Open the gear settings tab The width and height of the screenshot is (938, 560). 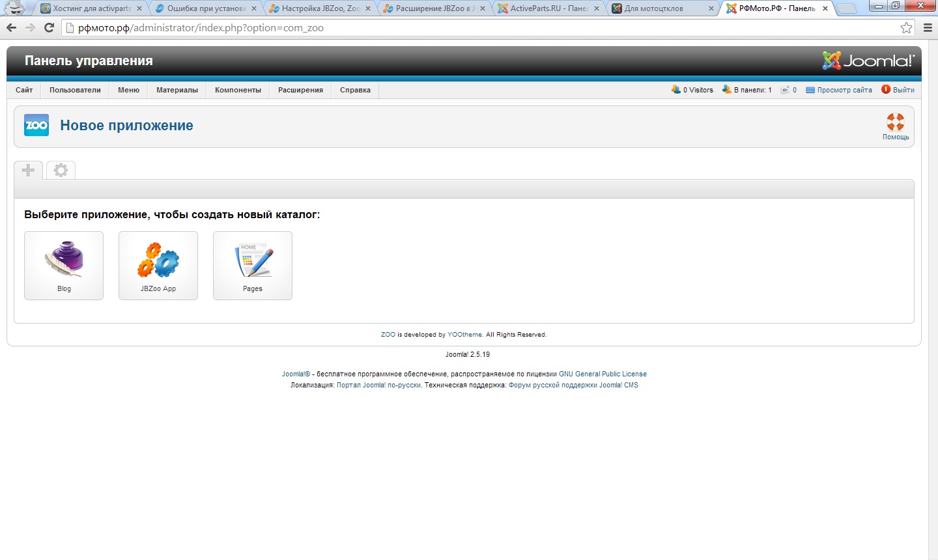(x=61, y=171)
